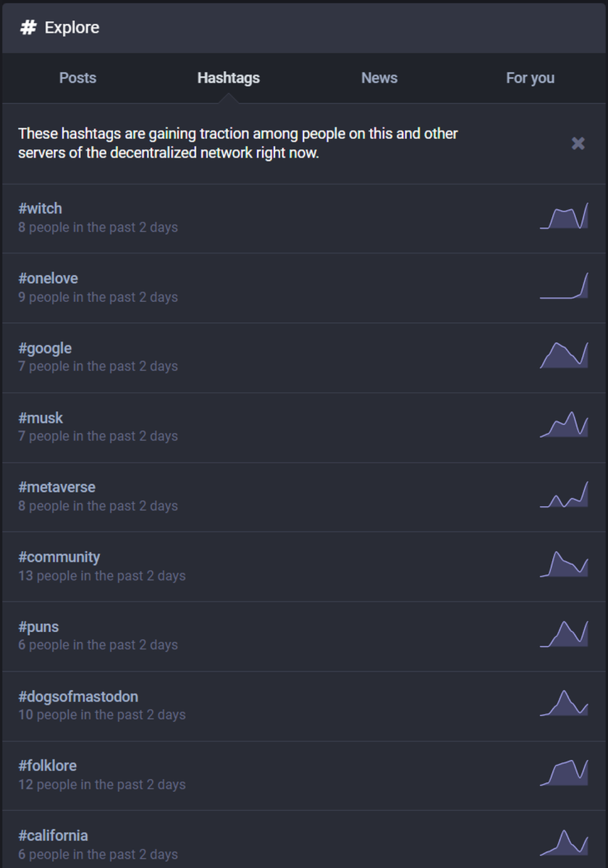This screenshot has height=868, width=608.
Task: Click the #onelove trend sparkline graph
Action: (564, 287)
